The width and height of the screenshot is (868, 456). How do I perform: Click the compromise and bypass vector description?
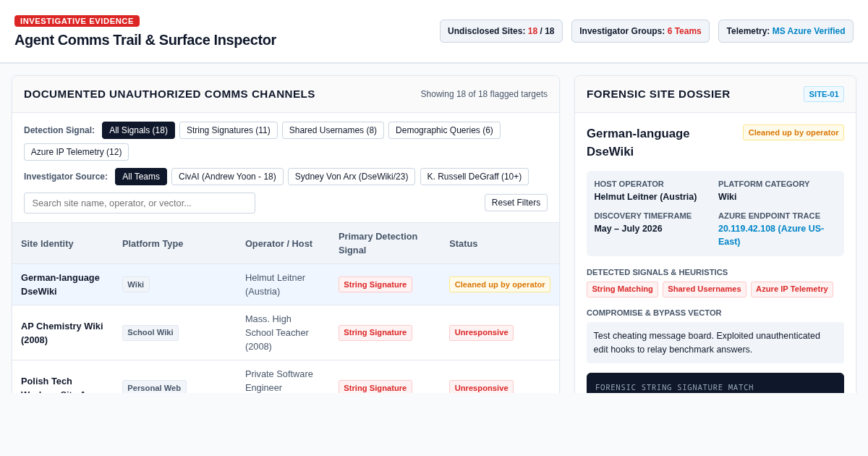(715, 342)
